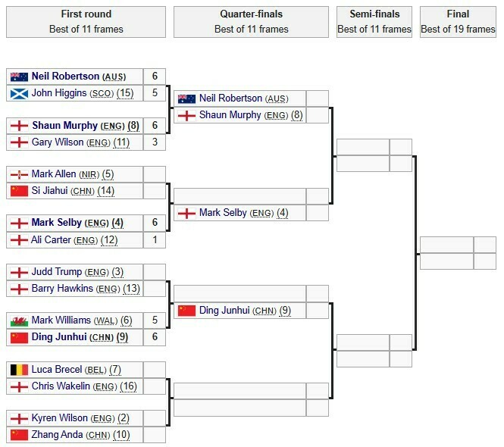The image size is (504, 447).
Task: Click the Welsh flag beside Mark Williams
Action: [x=19, y=320]
